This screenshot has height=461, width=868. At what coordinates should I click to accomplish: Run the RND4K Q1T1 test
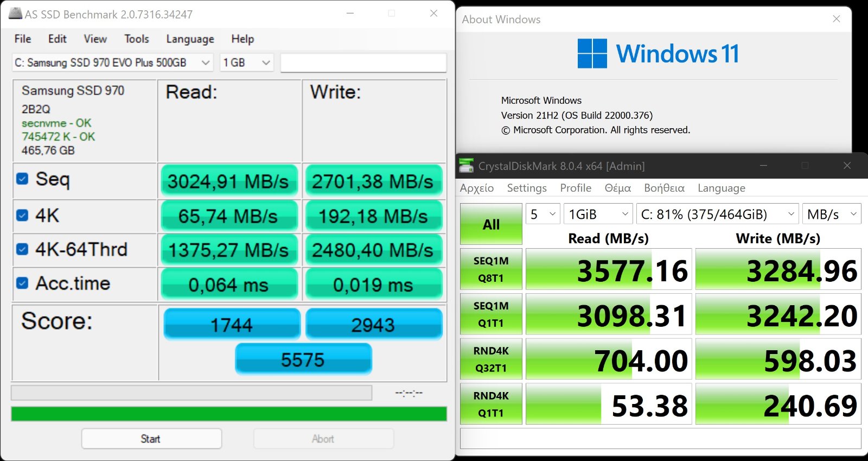pos(491,404)
